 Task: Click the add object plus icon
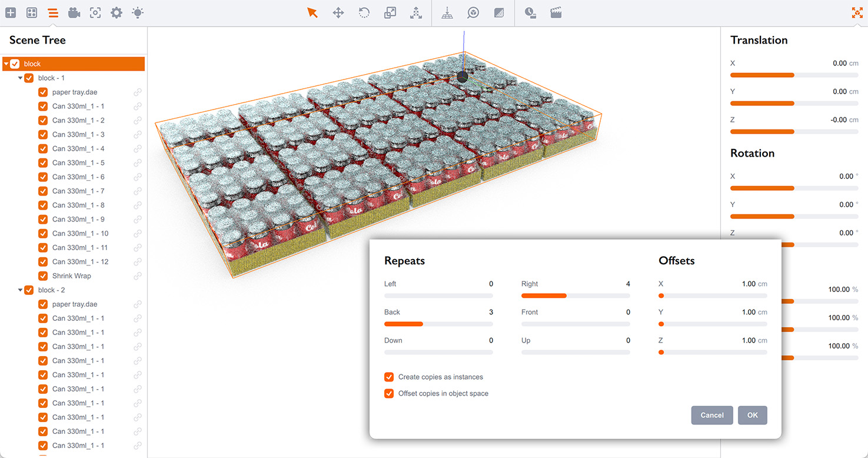pos(11,12)
